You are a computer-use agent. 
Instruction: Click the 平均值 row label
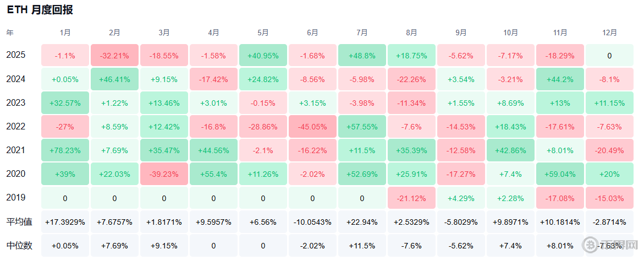[19, 221]
